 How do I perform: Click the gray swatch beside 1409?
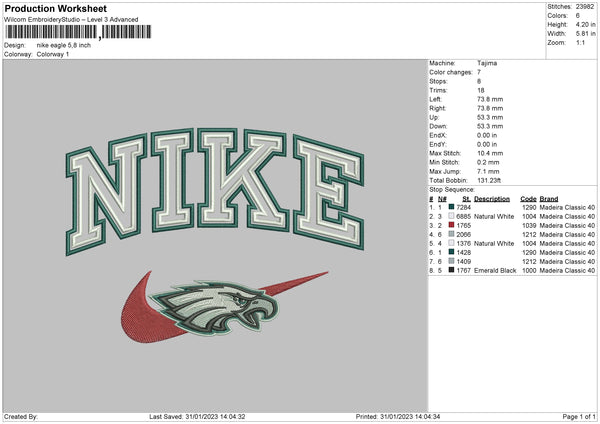click(452, 261)
